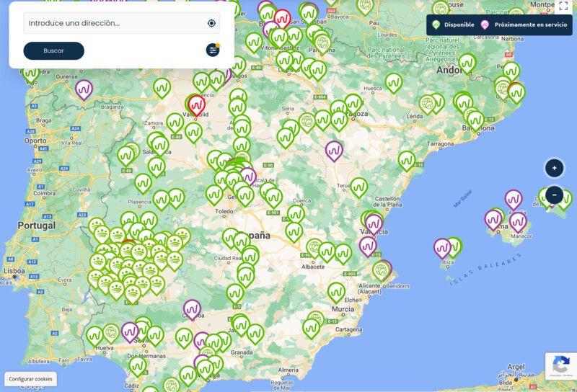Image resolution: width=577 pixels, height=392 pixels.
Task: Select the green marker near Zamora
Action: click(175, 123)
